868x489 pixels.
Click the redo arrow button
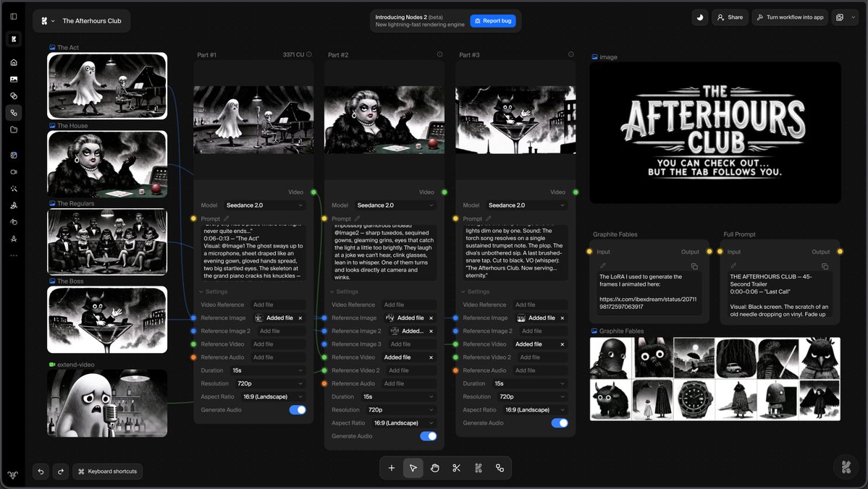coord(61,472)
